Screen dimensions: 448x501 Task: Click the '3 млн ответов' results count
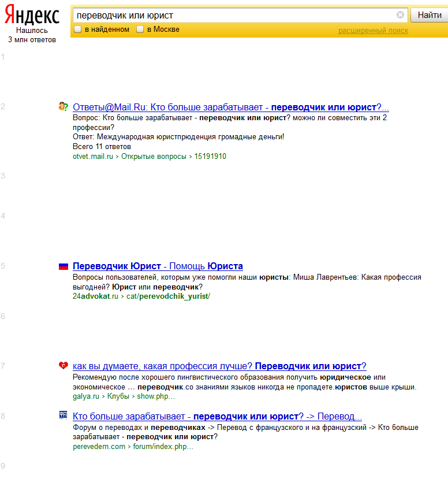[32, 40]
